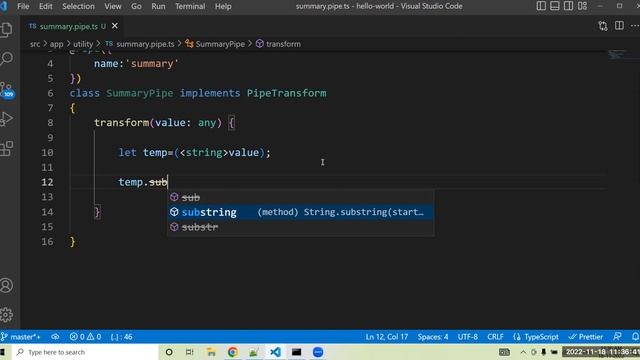Image resolution: width=640 pixels, height=360 pixels.
Task: Click the line number 14 in gutter
Action: (x=47, y=212)
